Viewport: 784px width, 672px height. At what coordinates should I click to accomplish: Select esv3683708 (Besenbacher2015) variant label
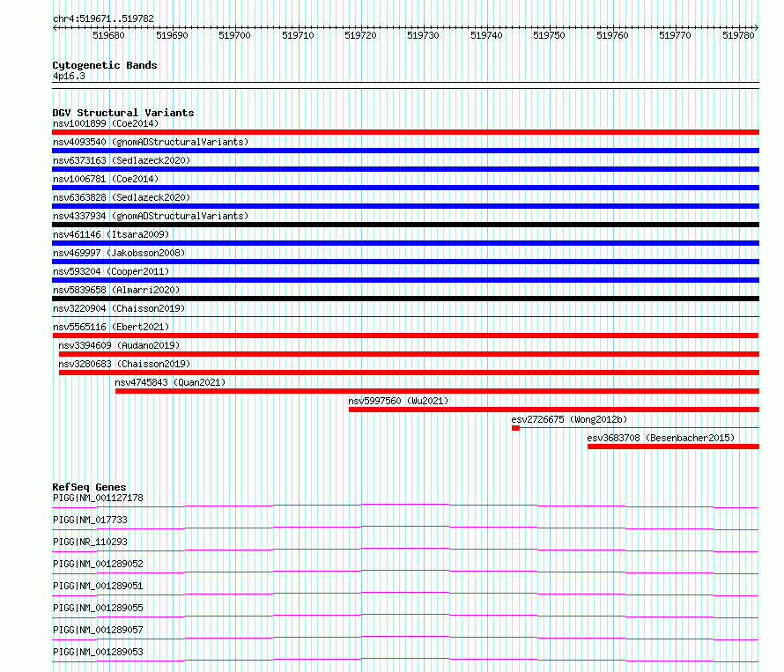pyautogui.click(x=661, y=438)
